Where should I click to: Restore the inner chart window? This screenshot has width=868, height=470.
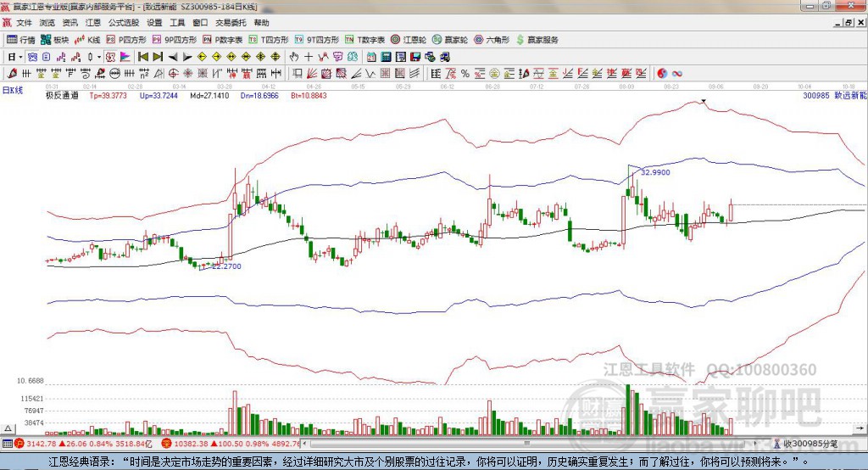[x=848, y=23]
